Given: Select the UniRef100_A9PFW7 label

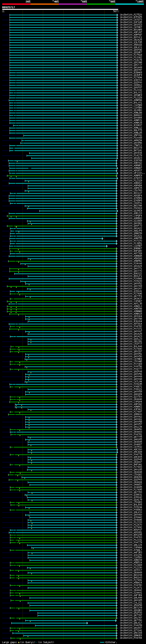Looking at the screenshot, I should [131, 35].
